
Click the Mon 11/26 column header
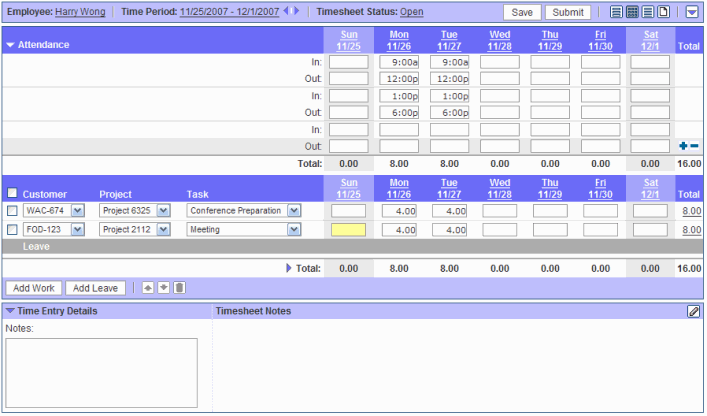tap(399, 40)
